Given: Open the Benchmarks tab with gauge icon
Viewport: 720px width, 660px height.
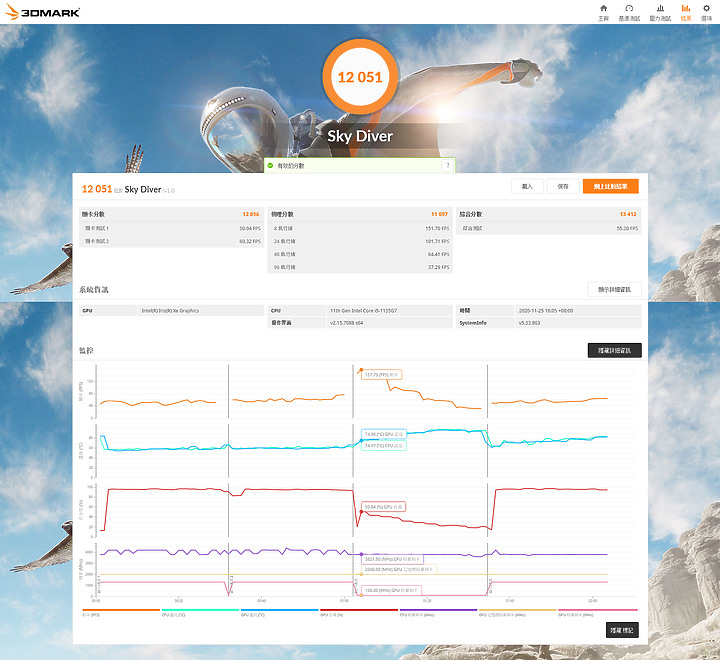Looking at the screenshot, I should pos(629,12).
